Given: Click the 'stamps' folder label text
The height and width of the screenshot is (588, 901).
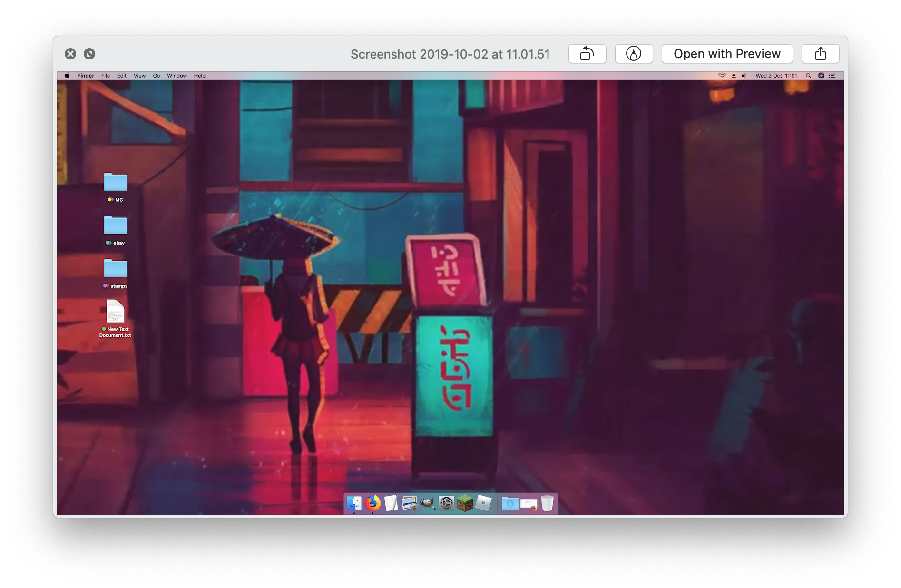Looking at the screenshot, I should coord(119,286).
